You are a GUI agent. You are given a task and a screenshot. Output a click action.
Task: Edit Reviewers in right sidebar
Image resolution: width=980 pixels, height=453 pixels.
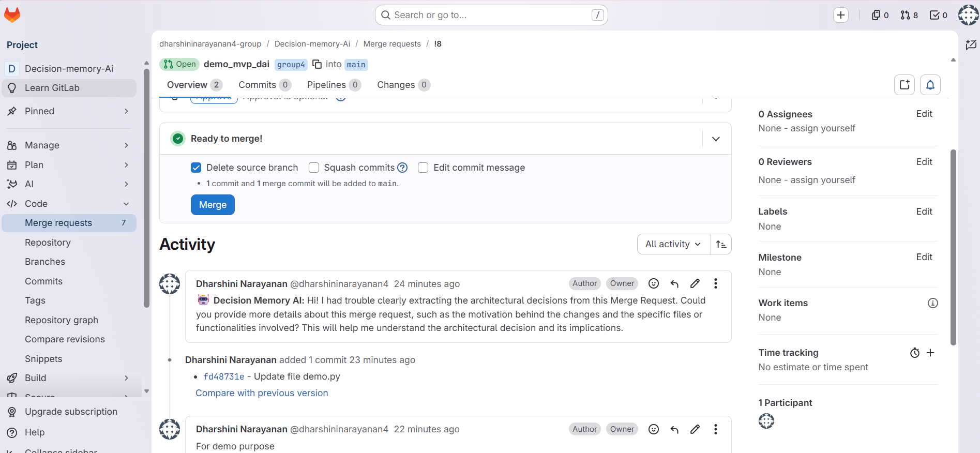click(924, 162)
